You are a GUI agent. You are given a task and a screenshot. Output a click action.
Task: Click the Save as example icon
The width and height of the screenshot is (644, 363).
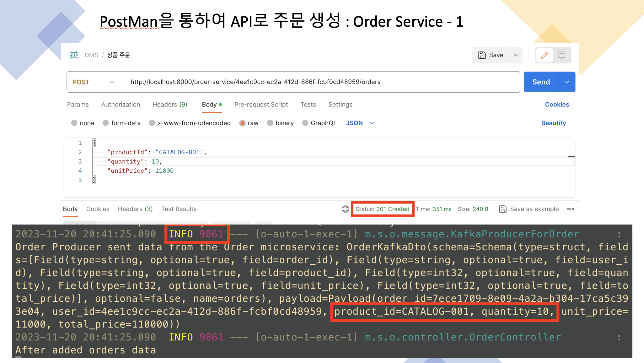pyautogui.click(x=503, y=209)
